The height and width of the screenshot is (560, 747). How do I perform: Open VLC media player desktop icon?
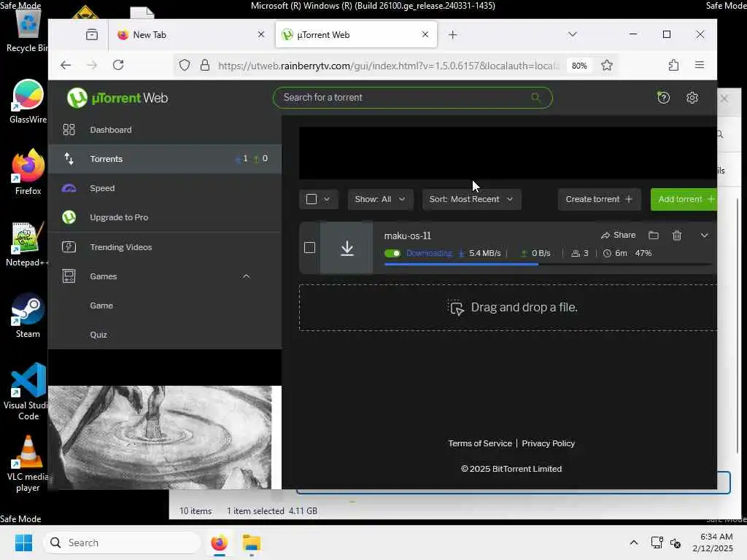coord(28,464)
